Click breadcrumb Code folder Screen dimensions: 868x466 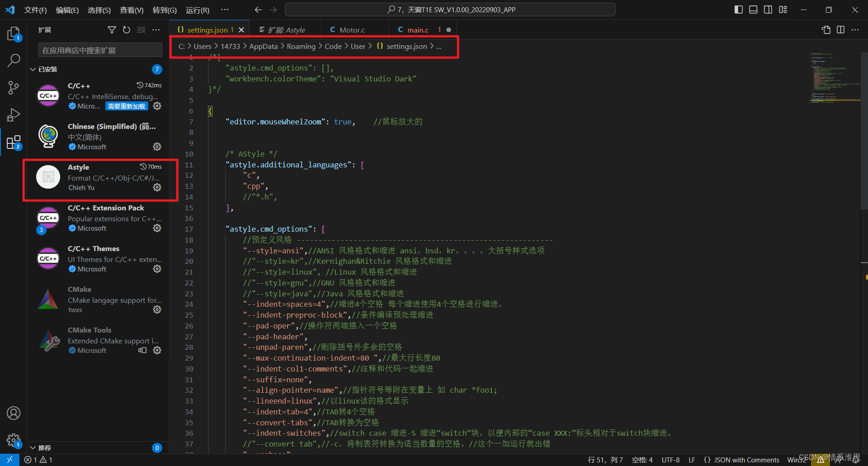[x=333, y=46]
